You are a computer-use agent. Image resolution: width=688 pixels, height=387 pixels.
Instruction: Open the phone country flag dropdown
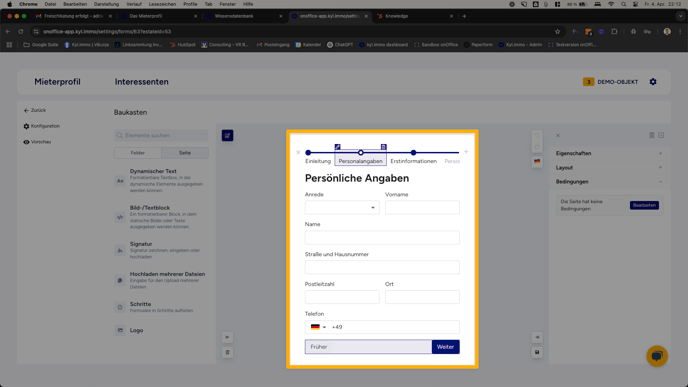(318, 327)
